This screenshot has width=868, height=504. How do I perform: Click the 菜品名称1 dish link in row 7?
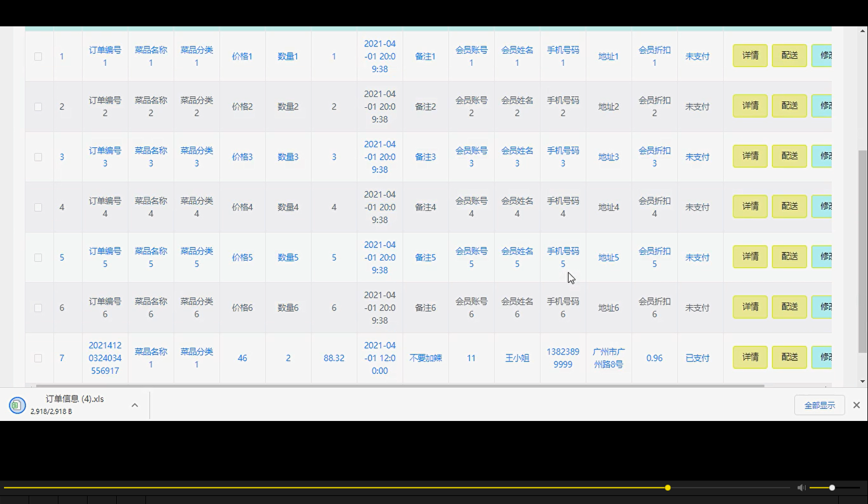click(x=151, y=357)
